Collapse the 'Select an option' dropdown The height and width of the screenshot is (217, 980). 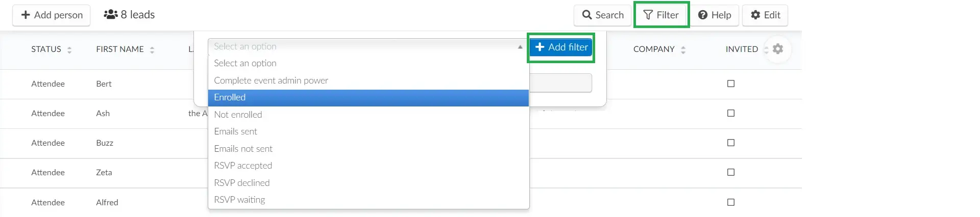point(368,46)
